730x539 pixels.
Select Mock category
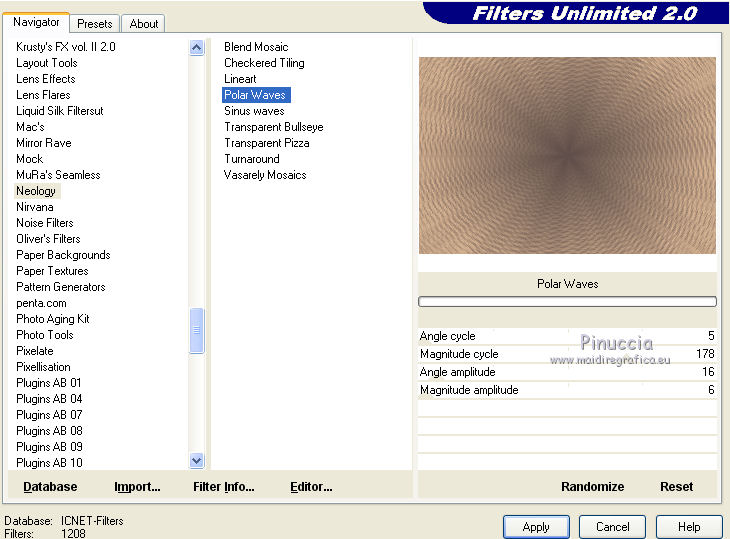click(29, 159)
